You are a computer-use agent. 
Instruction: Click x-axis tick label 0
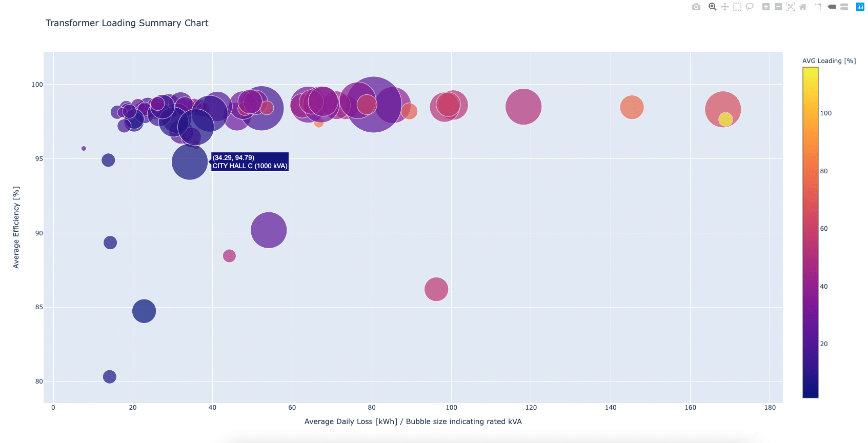[53, 408]
